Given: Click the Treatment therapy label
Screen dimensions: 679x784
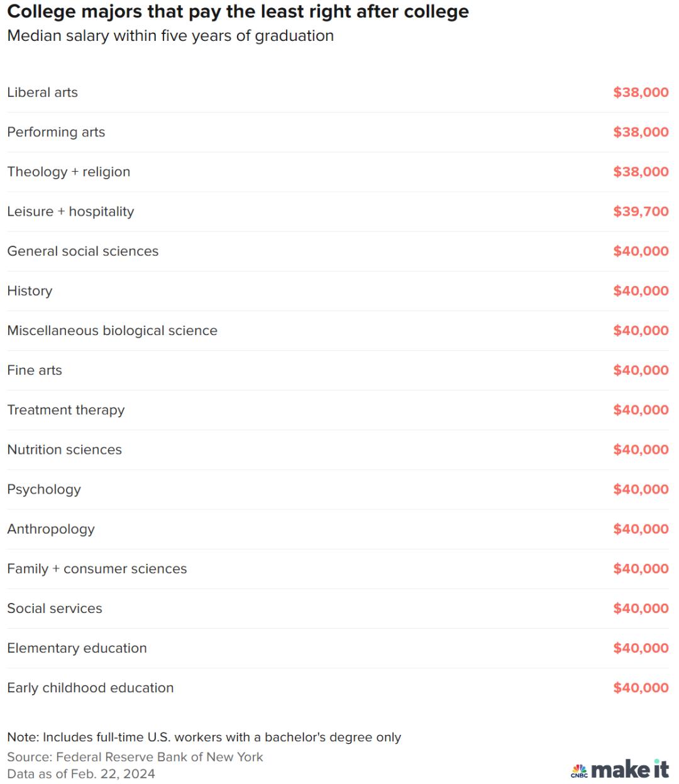Looking at the screenshot, I should pos(66,410).
